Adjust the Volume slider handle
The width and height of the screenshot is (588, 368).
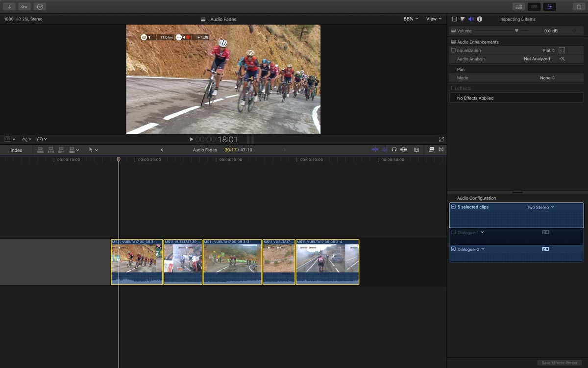point(516,30)
